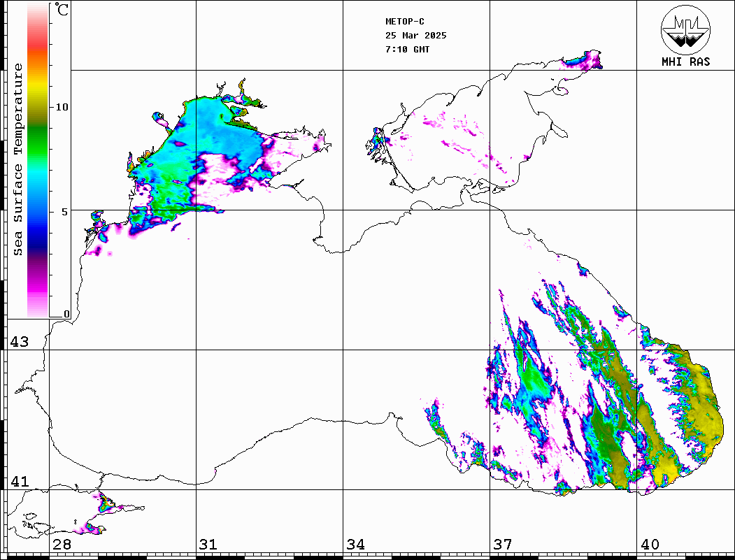Click longitude label "31"
The width and height of the screenshot is (735, 560).
[x=208, y=544]
